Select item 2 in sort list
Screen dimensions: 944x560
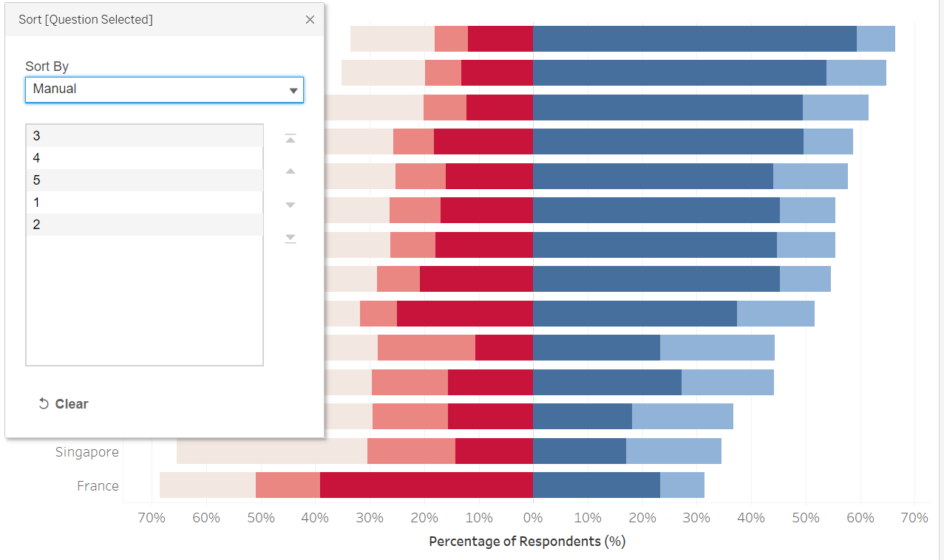(144, 225)
